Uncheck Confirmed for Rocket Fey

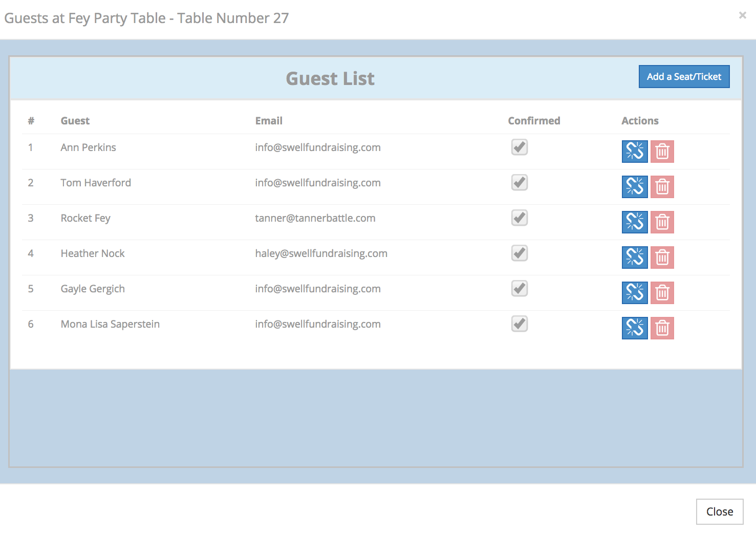(x=519, y=218)
